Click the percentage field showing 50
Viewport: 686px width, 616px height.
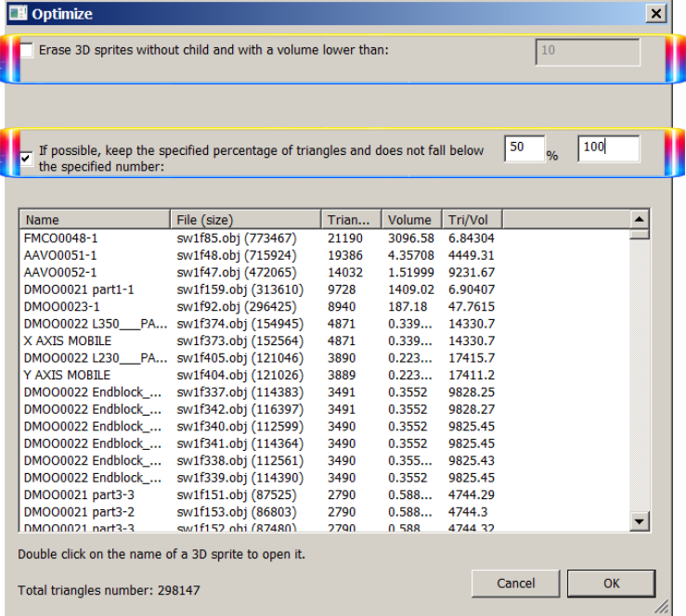tap(524, 148)
